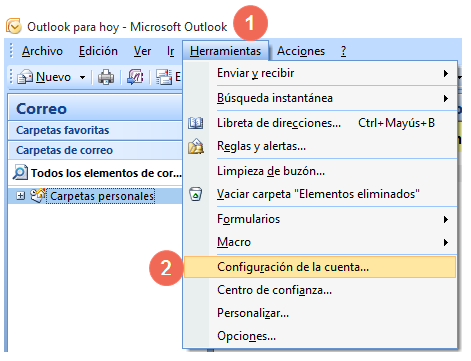Select Búsqueda instantánea submenu

click(320, 98)
